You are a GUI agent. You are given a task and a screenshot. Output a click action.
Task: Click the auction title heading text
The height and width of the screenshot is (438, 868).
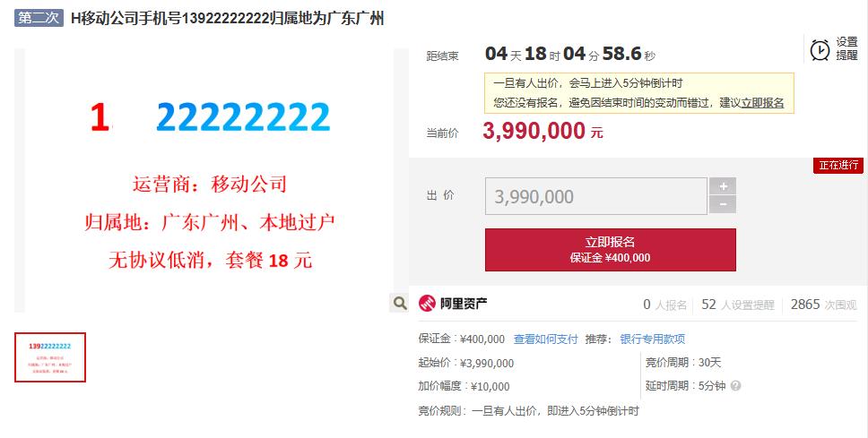click(227, 18)
